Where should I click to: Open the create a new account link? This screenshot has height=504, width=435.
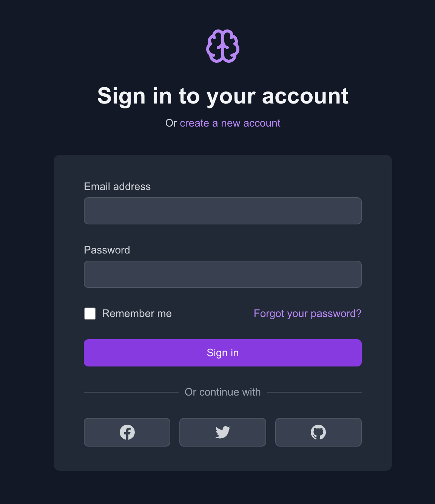230,123
